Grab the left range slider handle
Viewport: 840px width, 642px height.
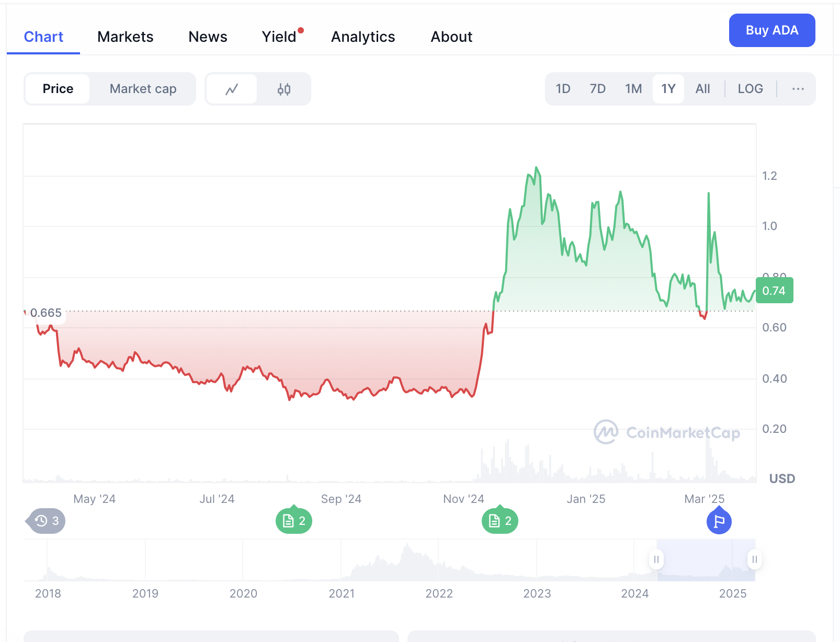point(656,559)
